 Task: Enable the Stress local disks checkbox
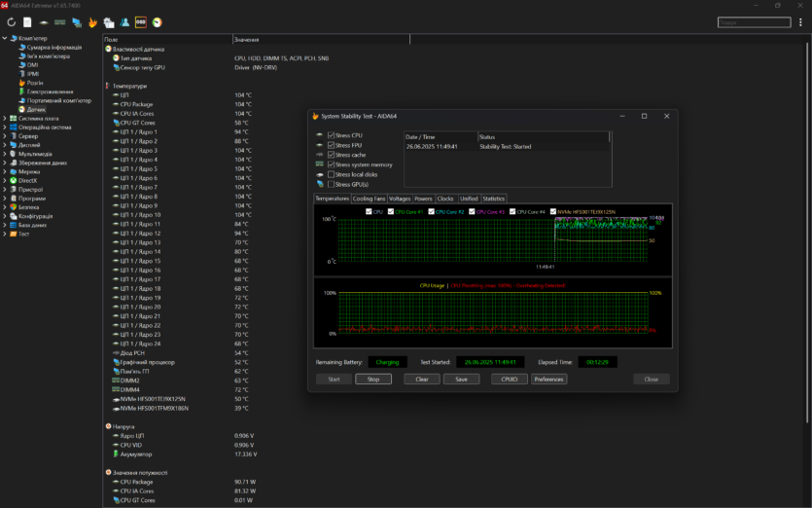[x=331, y=174]
